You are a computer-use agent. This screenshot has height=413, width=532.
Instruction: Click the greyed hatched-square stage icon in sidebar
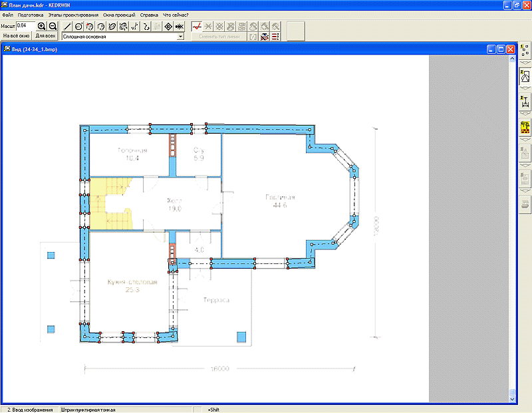(x=525, y=153)
